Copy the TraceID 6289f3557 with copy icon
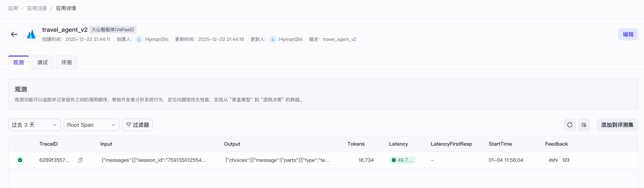The width and height of the screenshot is (644, 188). tap(80, 160)
